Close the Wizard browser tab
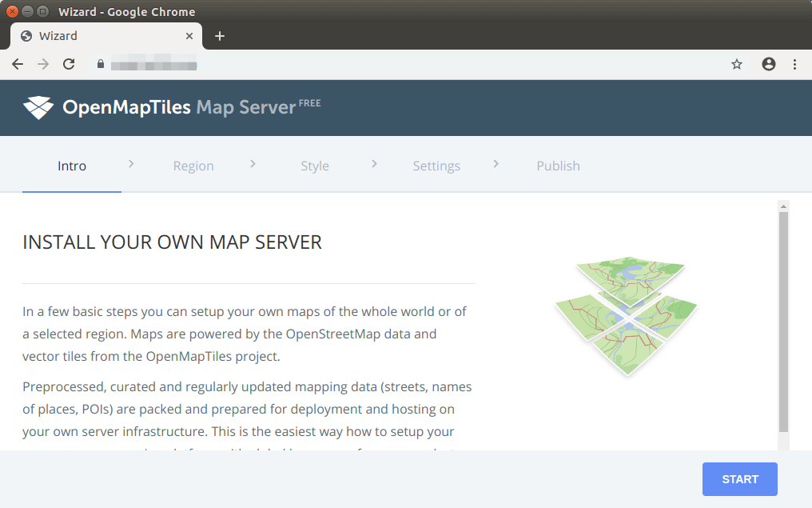Screen dimensions: 812x508 189,36
